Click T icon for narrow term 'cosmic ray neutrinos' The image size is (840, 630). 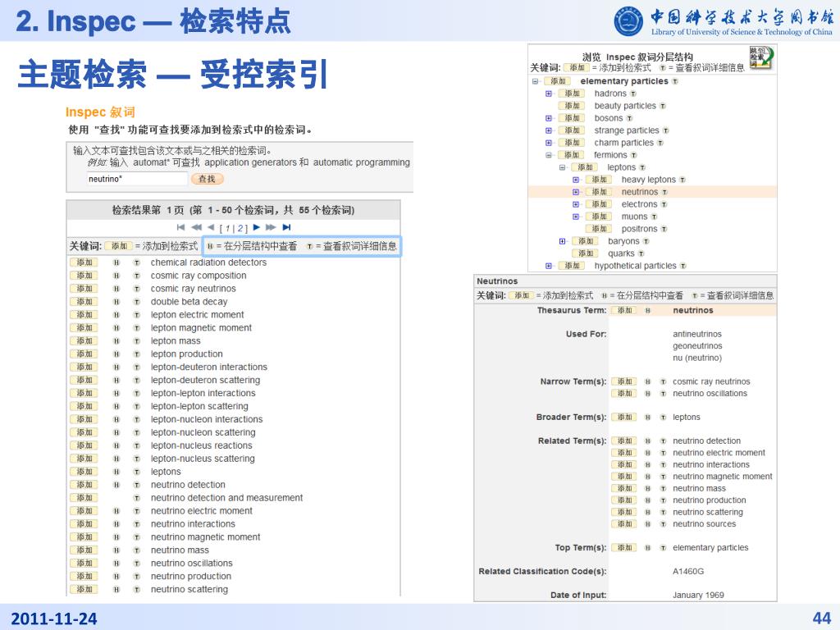pyautogui.click(x=663, y=382)
